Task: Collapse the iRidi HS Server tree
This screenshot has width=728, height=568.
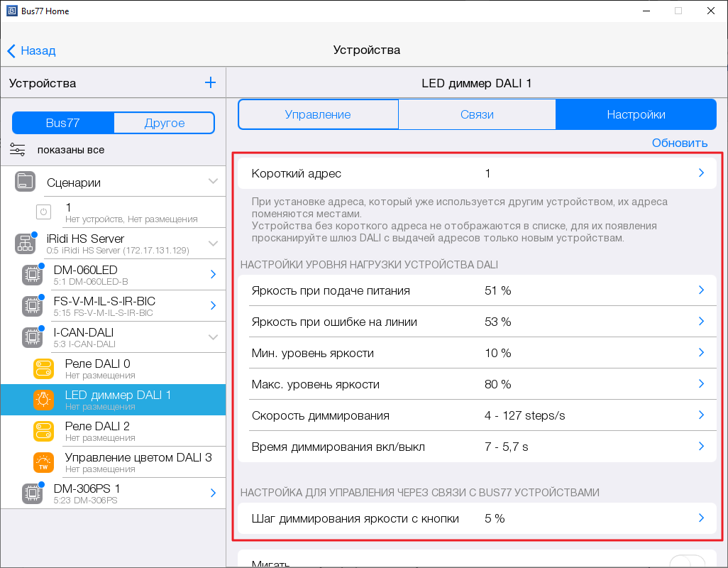Action: pyautogui.click(x=213, y=244)
